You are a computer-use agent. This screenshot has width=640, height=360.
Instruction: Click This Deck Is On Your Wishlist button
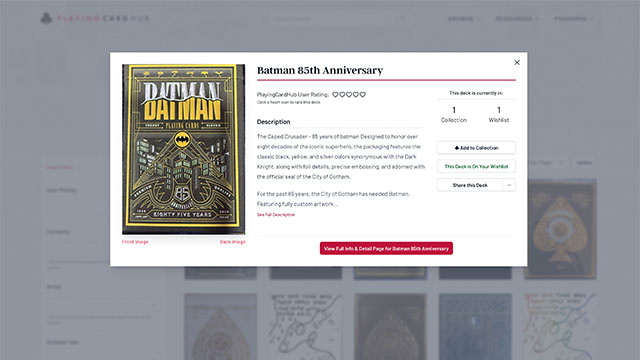click(x=476, y=167)
